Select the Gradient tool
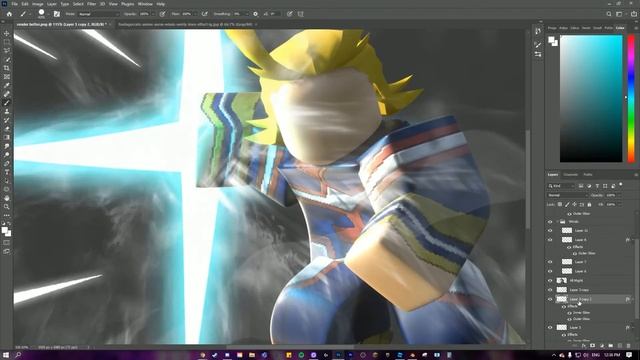This screenshot has height=360, width=640. (7, 137)
